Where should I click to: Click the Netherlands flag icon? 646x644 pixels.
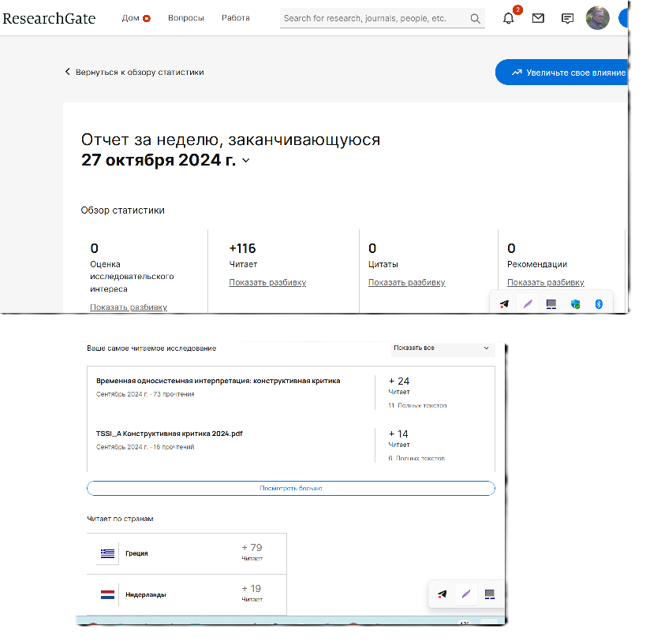click(107, 594)
